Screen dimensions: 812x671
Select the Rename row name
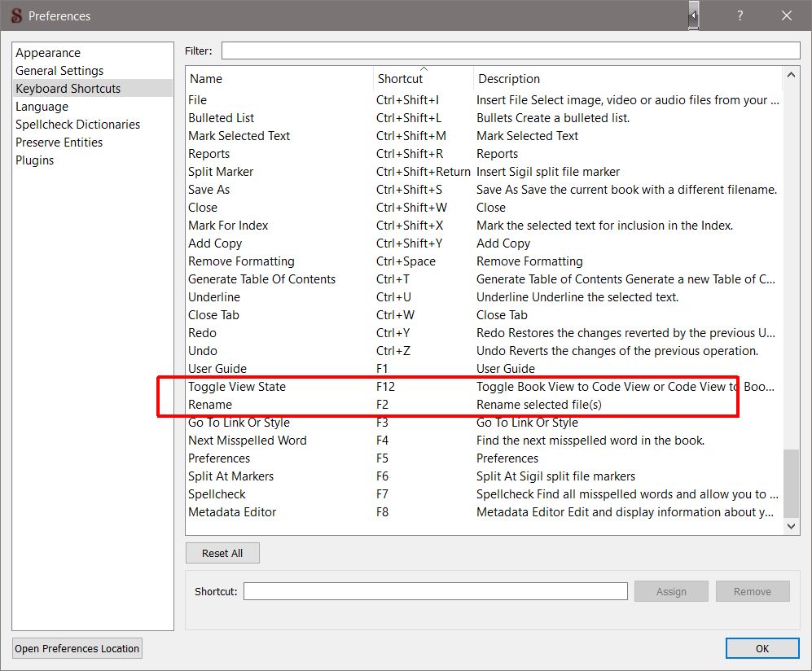(210, 405)
